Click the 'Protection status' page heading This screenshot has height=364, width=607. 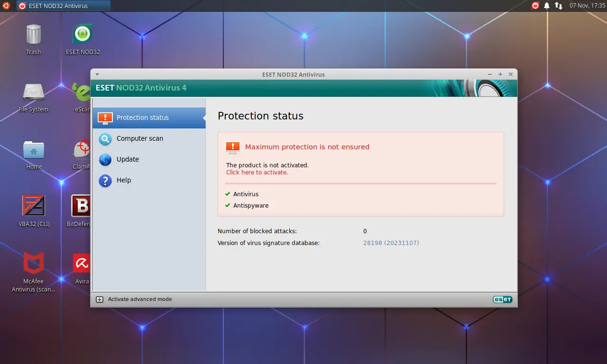pos(260,116)
